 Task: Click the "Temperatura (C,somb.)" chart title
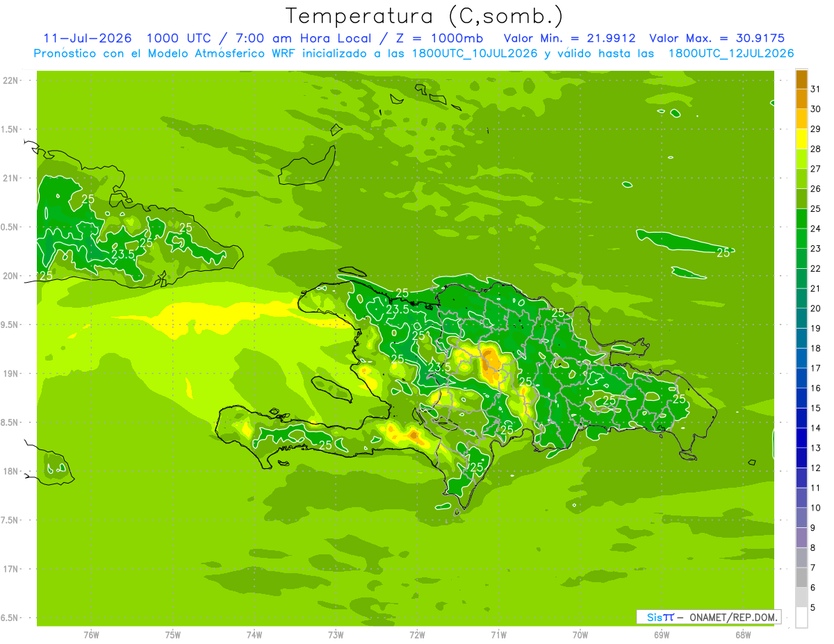[x=425, y=16]
